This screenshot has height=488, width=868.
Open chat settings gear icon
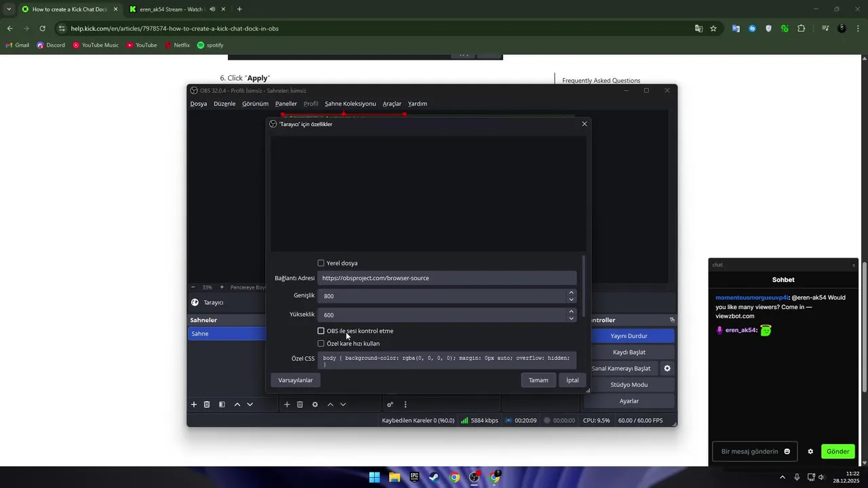[x=810, y=451]
